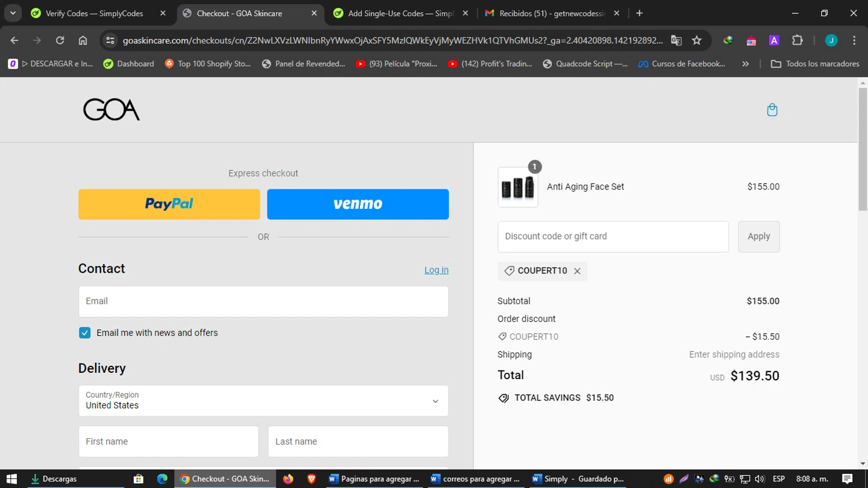
Task: Reload the checkout page
Action: point(60,40)
